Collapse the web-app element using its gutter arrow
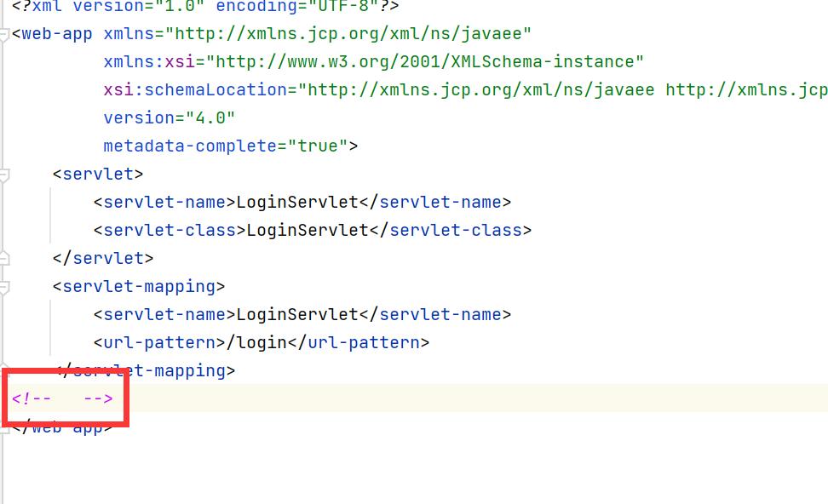The width and height of the screenshot is (828, 504). 3,33
